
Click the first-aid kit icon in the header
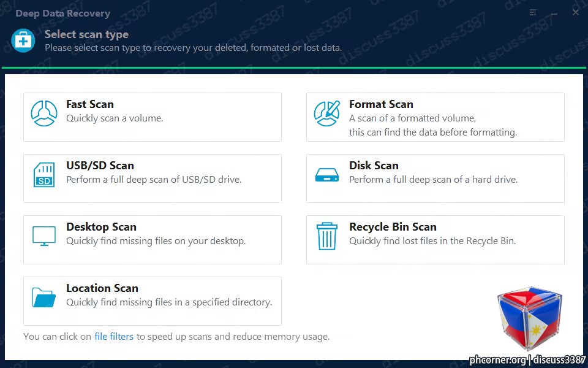tap(23, 40)
